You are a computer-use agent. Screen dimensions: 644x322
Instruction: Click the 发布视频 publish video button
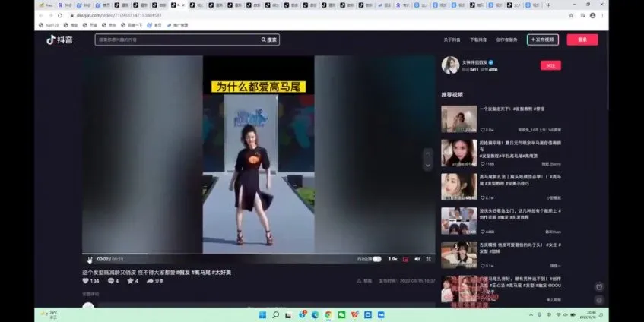[544, 39]
